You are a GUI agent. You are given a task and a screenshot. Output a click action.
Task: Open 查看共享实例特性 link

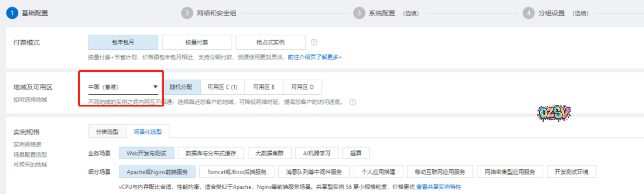[438, 187]
